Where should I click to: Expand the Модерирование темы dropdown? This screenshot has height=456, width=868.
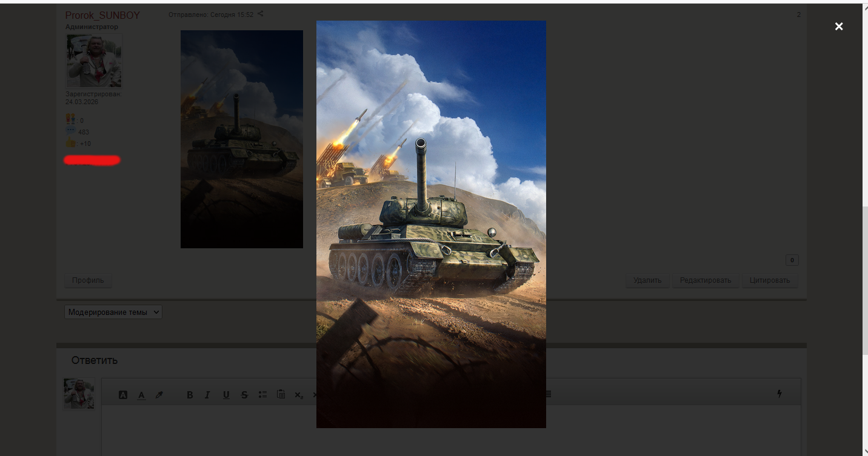113,312
